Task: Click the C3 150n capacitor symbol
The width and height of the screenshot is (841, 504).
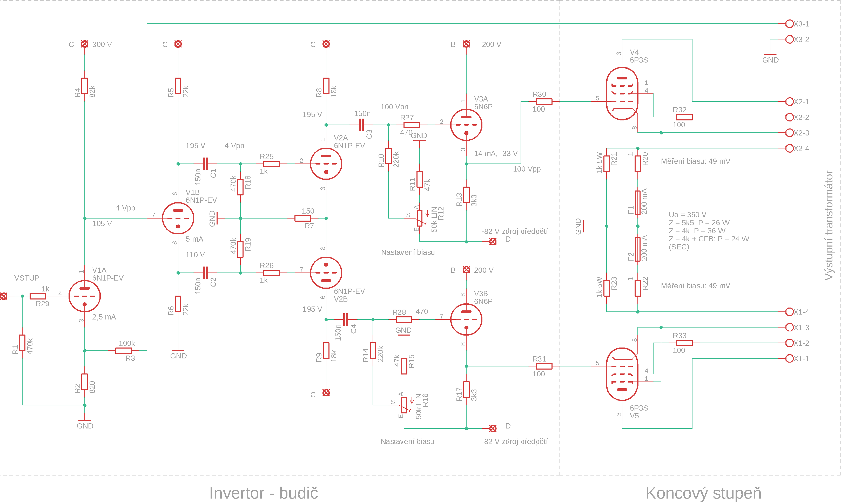Action: (x=361, y=125)
